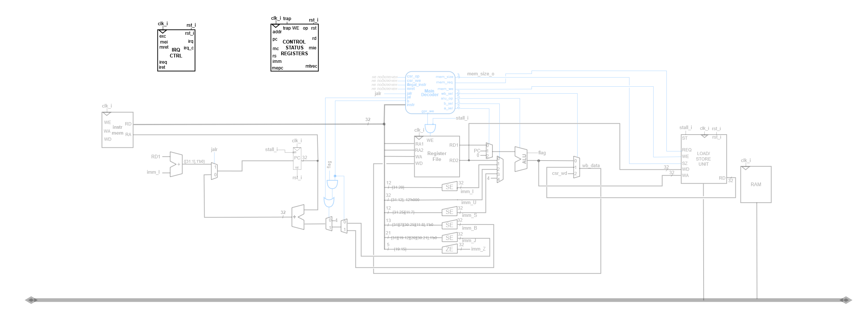The width and height of the screenshot is (868, 316).
Task: Click the right diamond end of the bus
Action: [846, 300]
